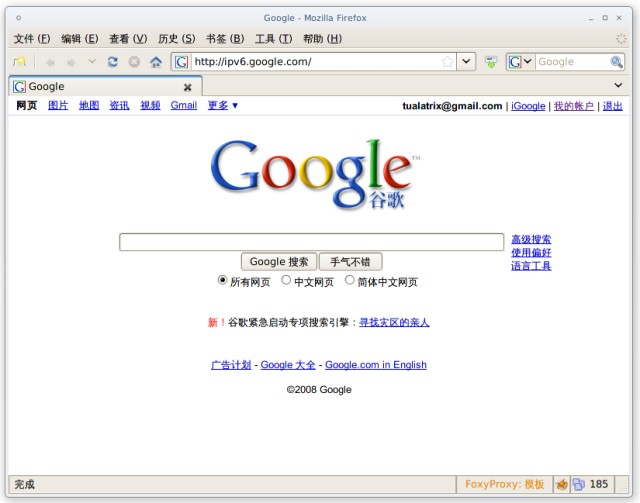Expand the 更多 dropdown

222,105
